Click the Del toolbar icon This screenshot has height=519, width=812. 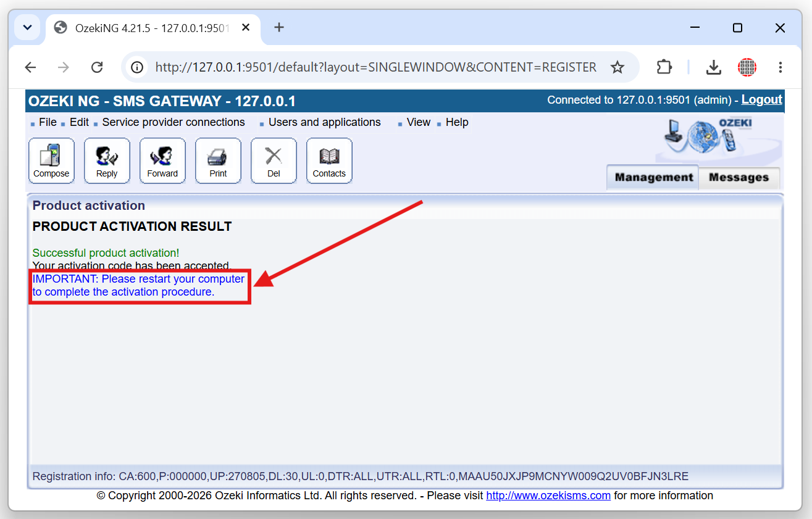point(274,160)
